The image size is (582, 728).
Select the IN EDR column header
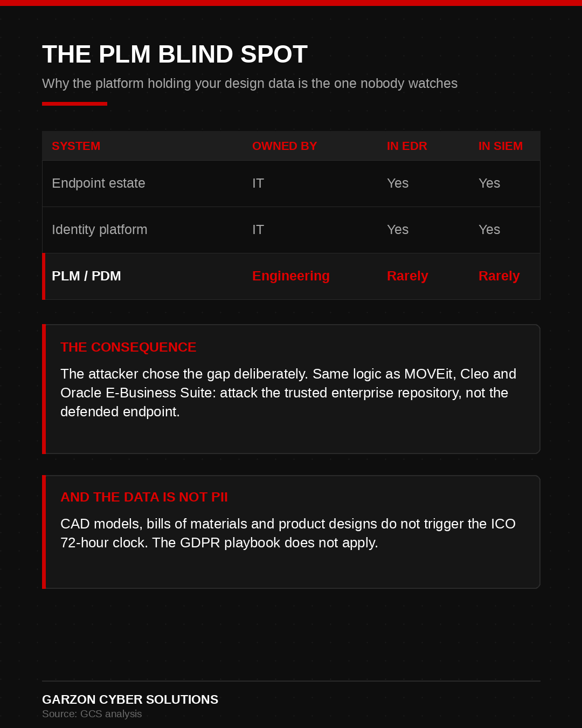coord(407,146)
